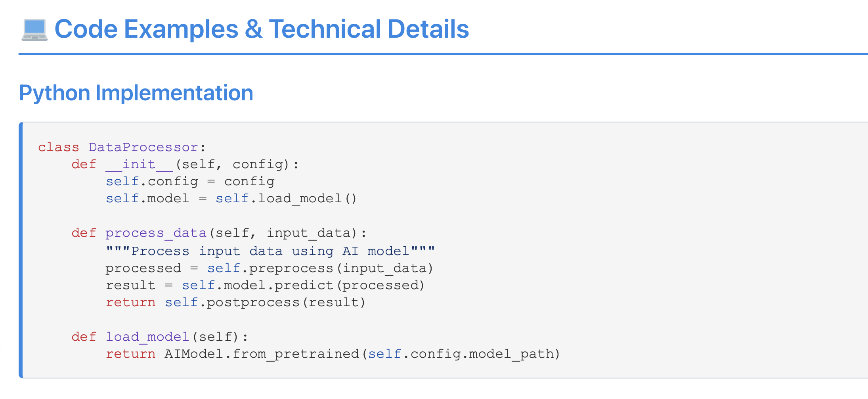This screenshot has height=399, width=868.
Task: Click the self.config = config line
Action: (x=190, y=182)
